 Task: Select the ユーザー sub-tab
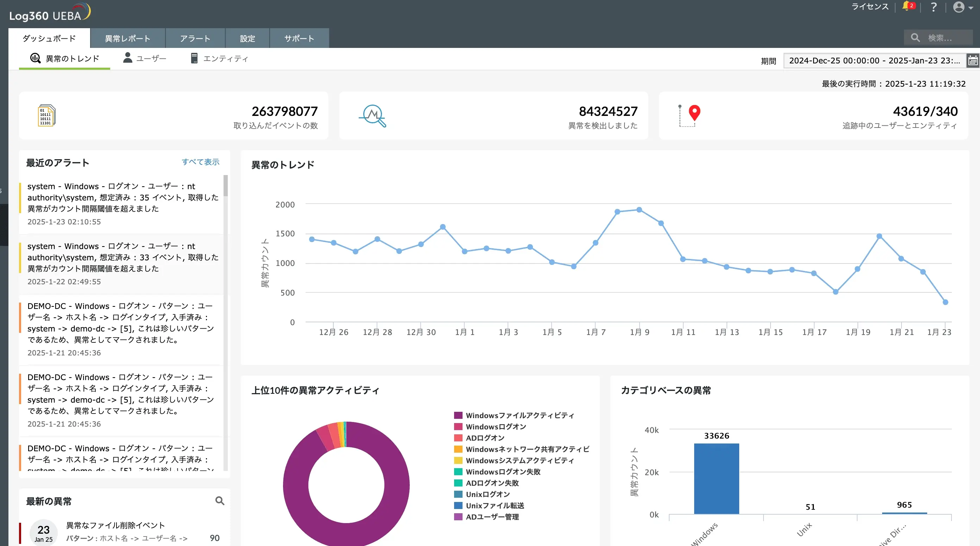[x=145, y=58]
